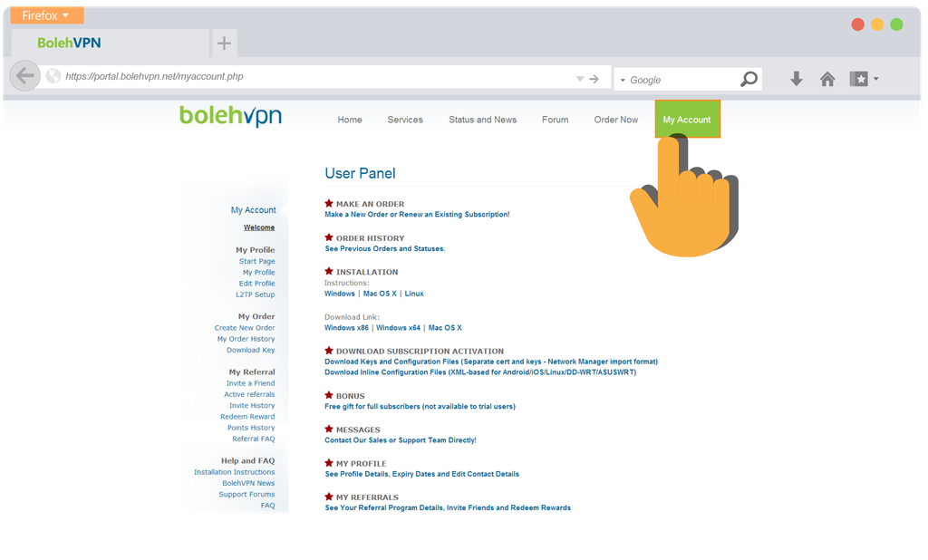The image size is (928, 560).
Task: Open the Forum menu item
Action: (x=556, y=120)
